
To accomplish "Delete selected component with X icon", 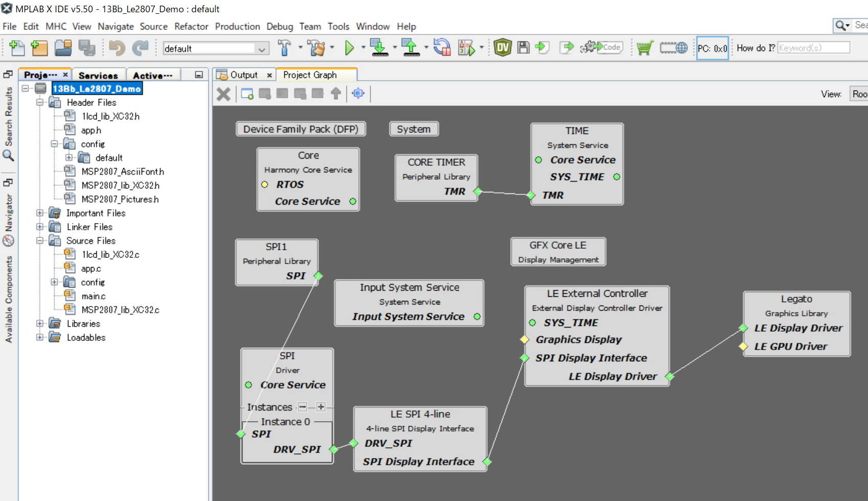I will 224,94.
